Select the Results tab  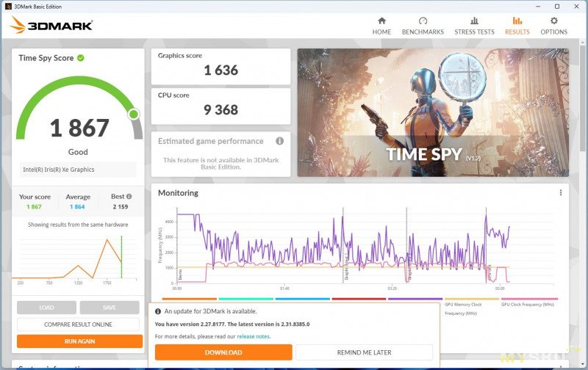point(517,26)
